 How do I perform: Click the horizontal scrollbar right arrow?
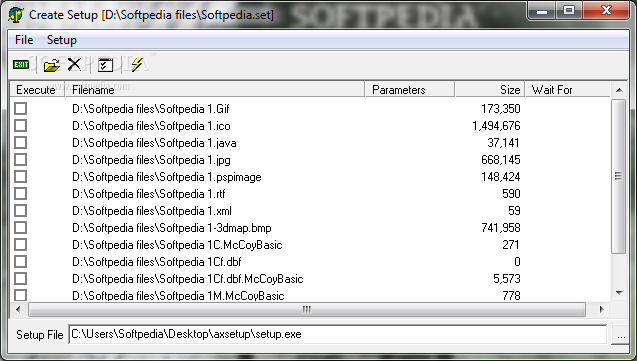point(601,309)
